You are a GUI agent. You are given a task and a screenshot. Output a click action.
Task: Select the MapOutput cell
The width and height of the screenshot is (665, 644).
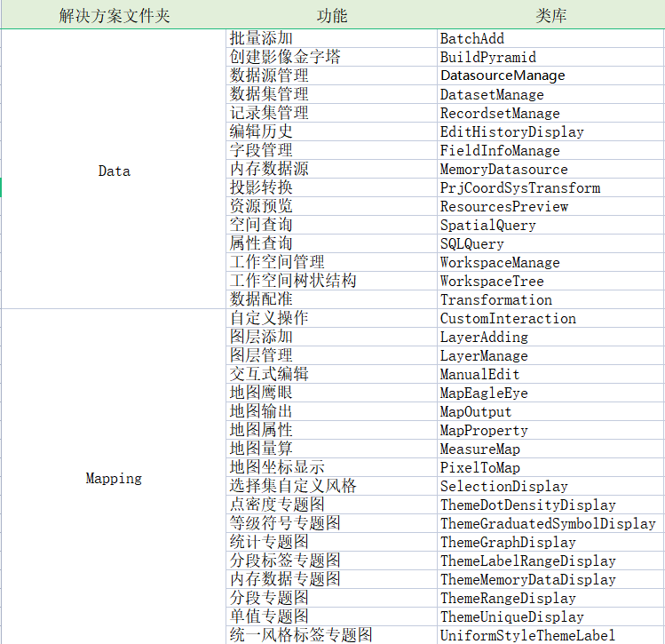(550, 412)
